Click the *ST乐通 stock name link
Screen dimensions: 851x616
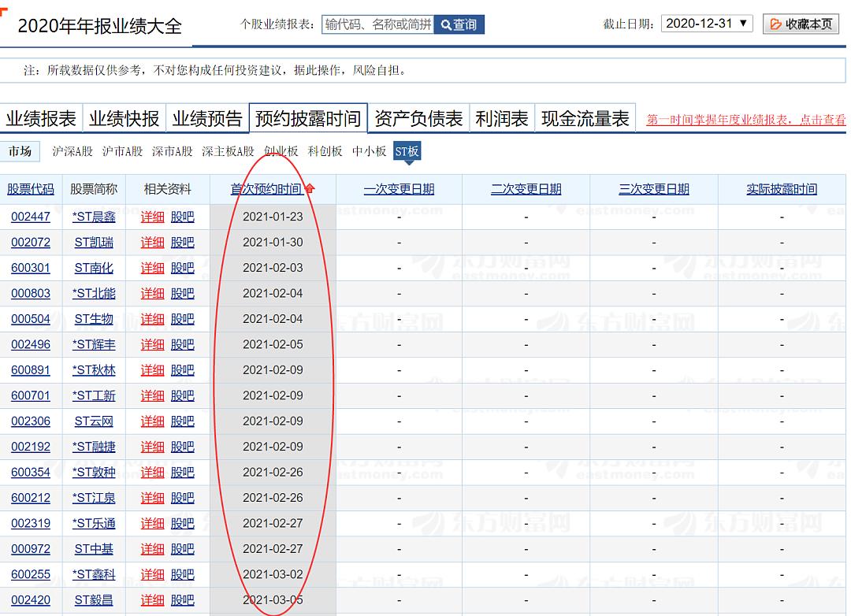click(x=94, y=523)
